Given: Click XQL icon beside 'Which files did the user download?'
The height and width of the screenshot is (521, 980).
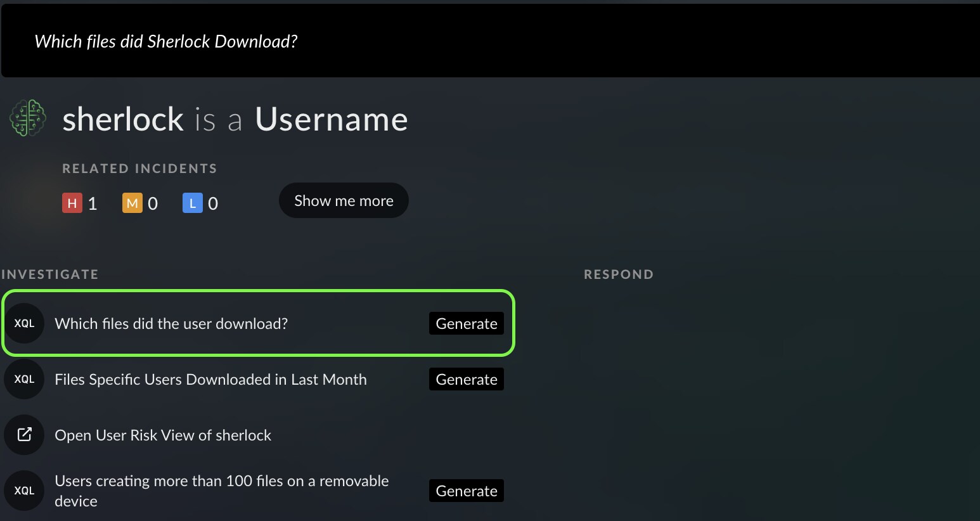Looking at the screenshot, I should (x=24, y=323).
